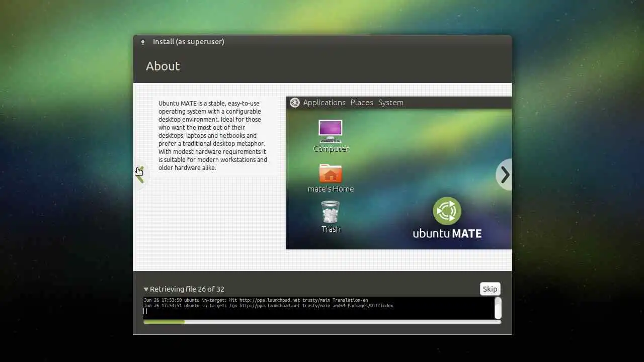Screen dimensions: 644x362
Task: Click the 'About' heading text
Action: tap(163, 66)
